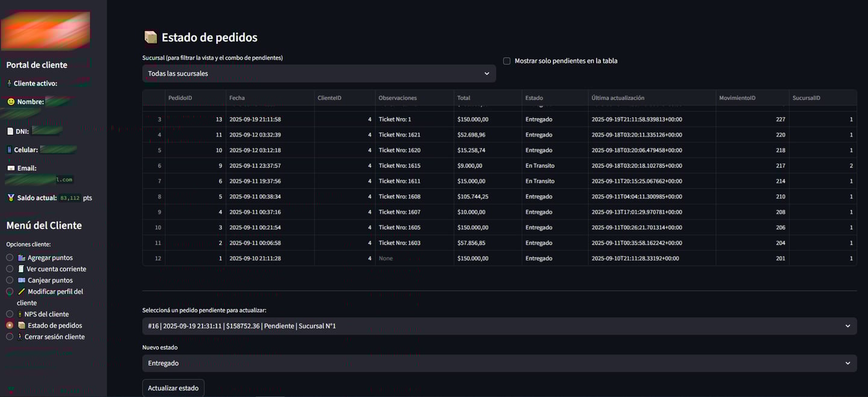Click the Total column header
This screenshot has width=868, height=397.
[488, 98]
